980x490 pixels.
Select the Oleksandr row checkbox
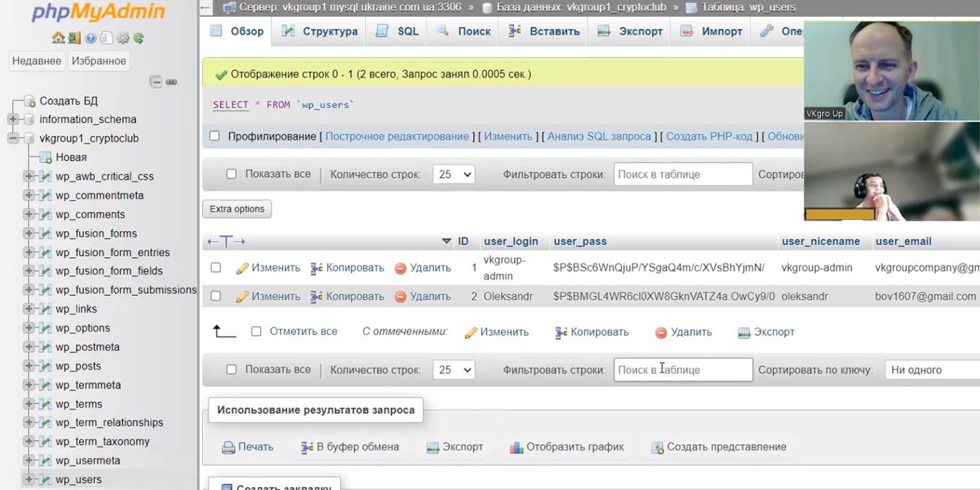click(x=216, y=296)
